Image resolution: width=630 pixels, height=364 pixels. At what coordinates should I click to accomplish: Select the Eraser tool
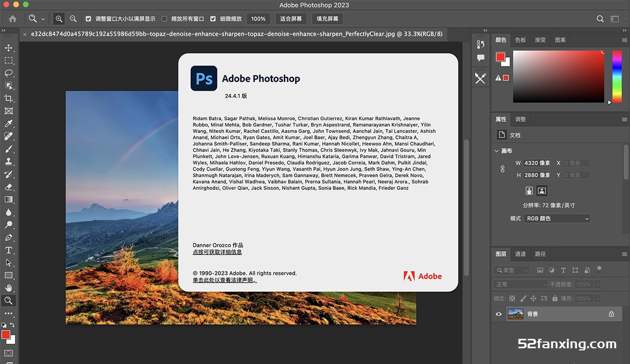8,187
